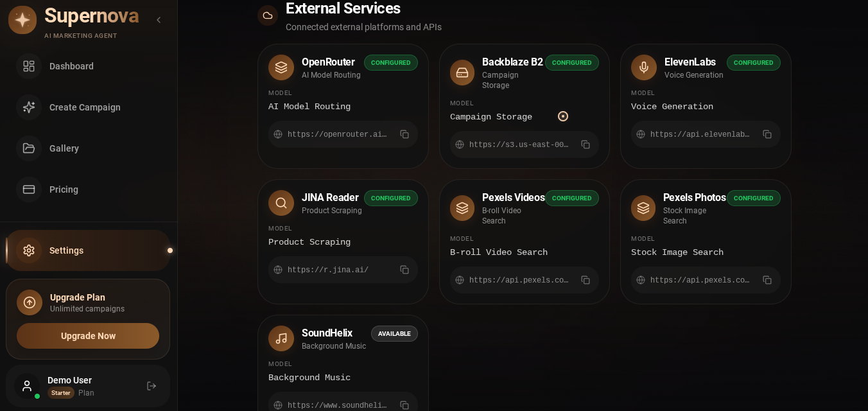This screenshot has width=868, height=411.
Task: Click the https://s3.us-east URL text
Action: [x=519, y=144]
